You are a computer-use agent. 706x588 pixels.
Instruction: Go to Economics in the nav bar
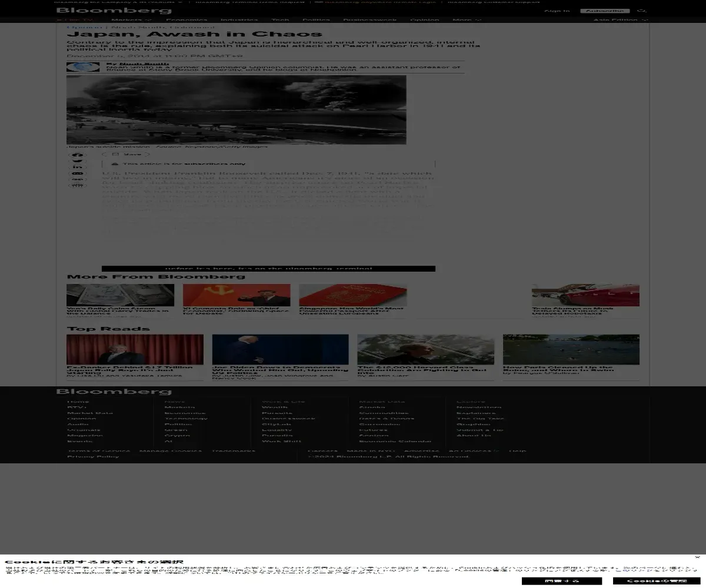click(x=186, y=20)
